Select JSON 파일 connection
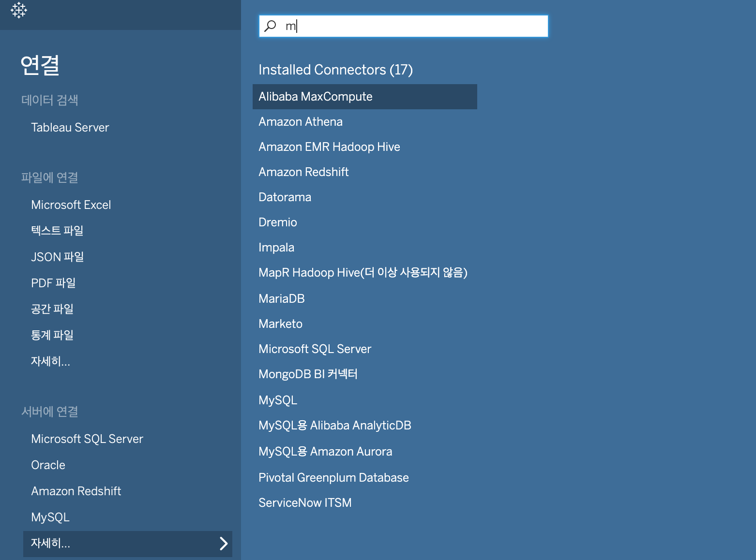The height and width of the screenshot is (560, 756). point(58,257)
